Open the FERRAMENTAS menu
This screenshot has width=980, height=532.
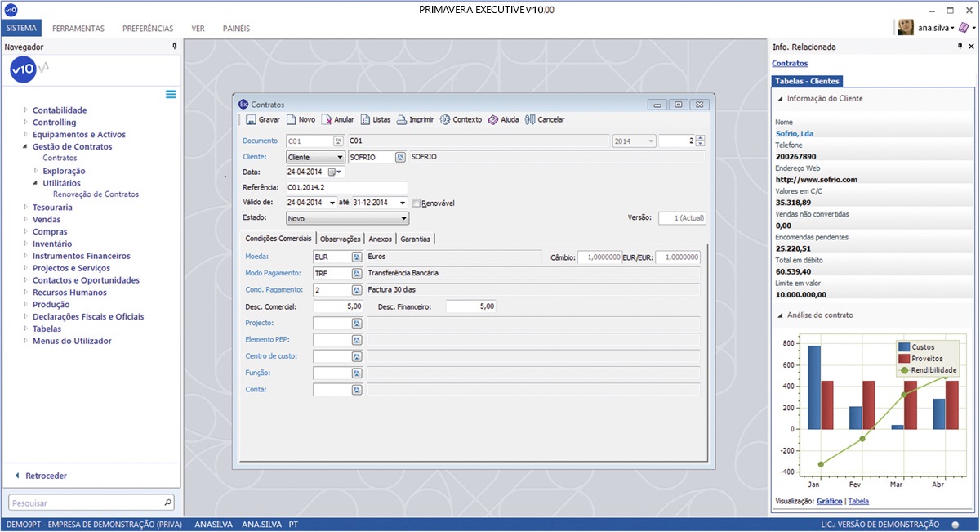coord(78,28)
